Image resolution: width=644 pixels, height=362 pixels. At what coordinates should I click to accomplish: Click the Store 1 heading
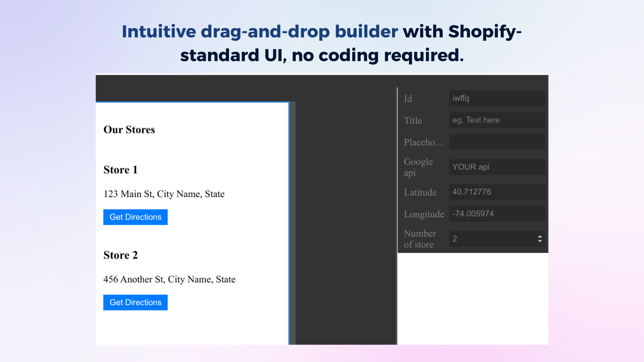pos(120,169)
